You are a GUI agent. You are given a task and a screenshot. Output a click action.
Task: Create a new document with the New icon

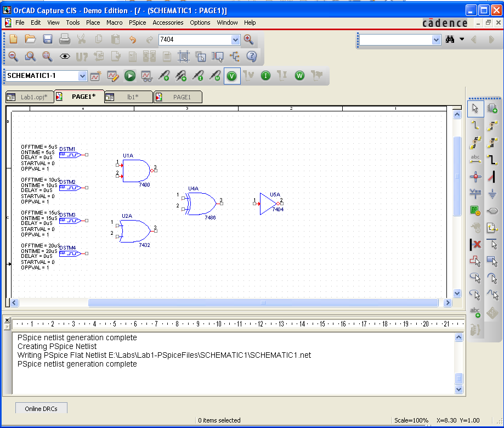point(14,39)
